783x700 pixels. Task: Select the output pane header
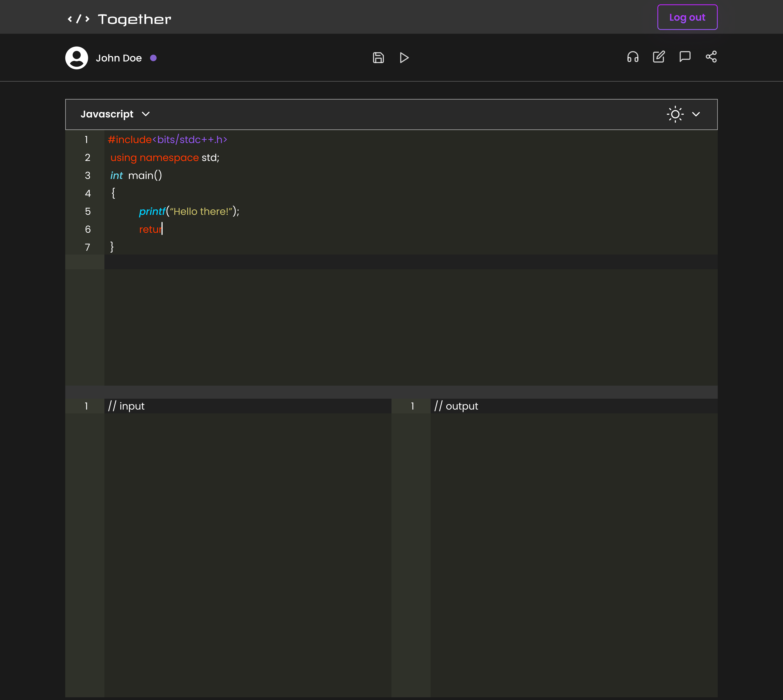point(456,406)
